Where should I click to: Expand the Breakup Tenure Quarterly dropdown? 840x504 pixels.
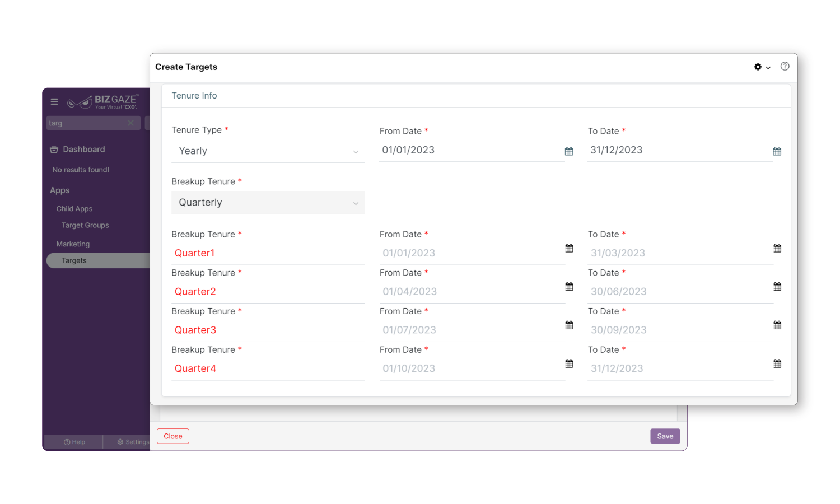pos(268,203)
